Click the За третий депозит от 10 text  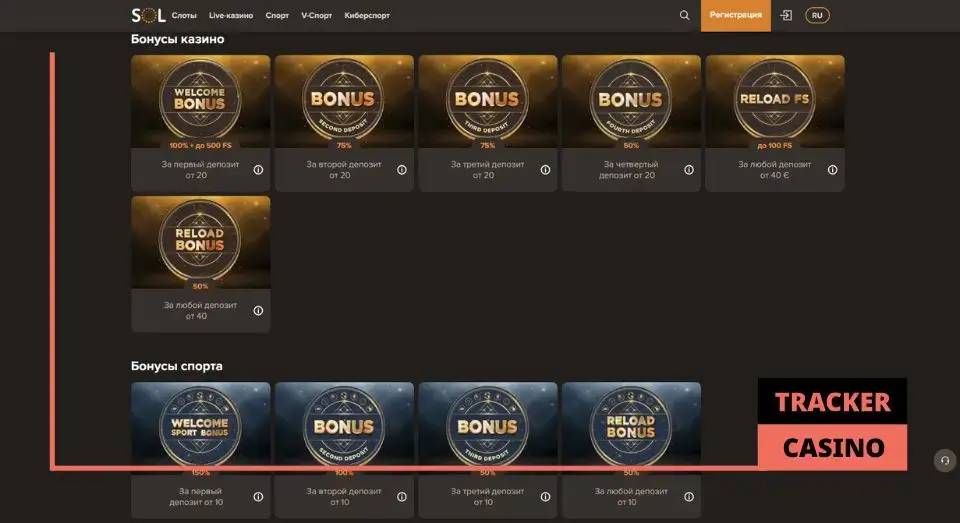[487, 497]
